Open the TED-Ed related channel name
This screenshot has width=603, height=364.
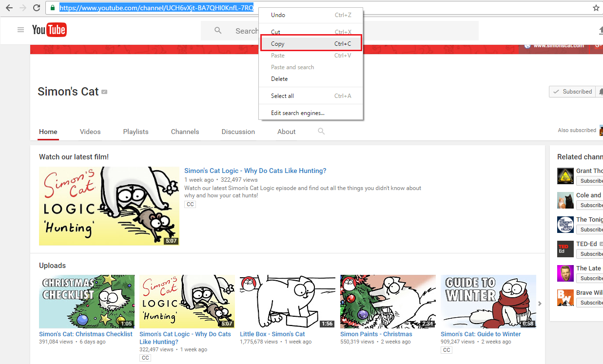[586, 244]
